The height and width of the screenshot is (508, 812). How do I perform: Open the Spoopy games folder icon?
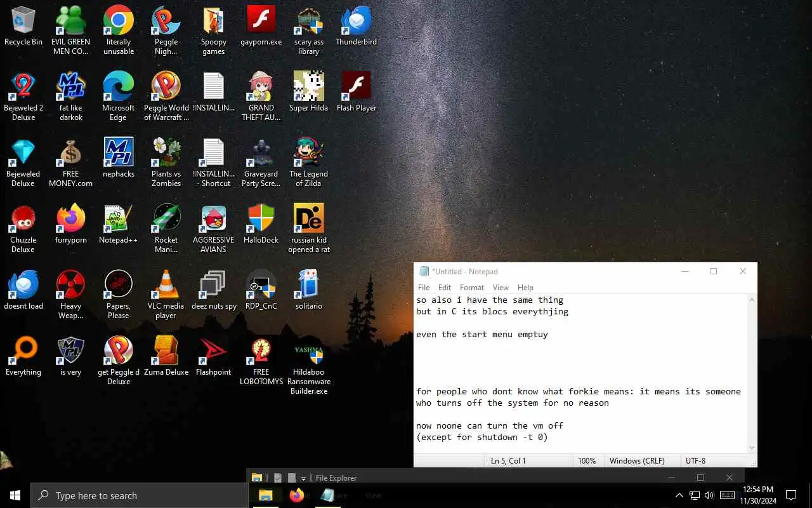pyautogui.click(x=214, y=30)
